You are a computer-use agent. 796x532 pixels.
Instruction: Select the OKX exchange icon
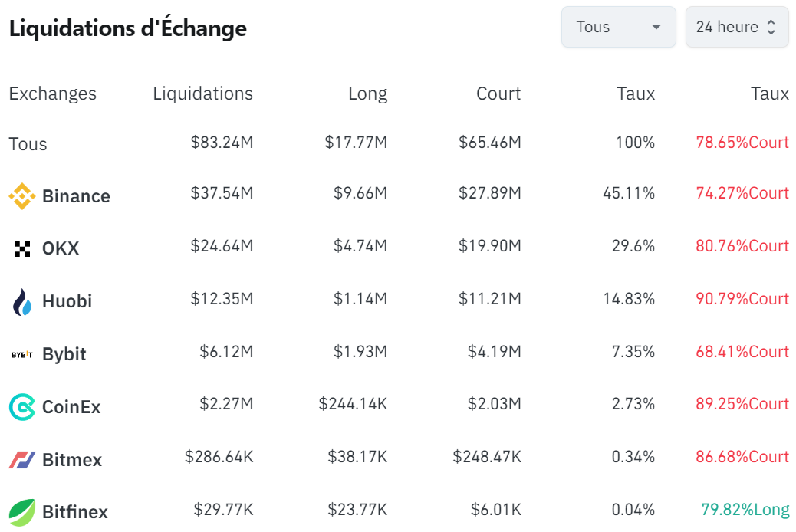[x=21, y=248]
